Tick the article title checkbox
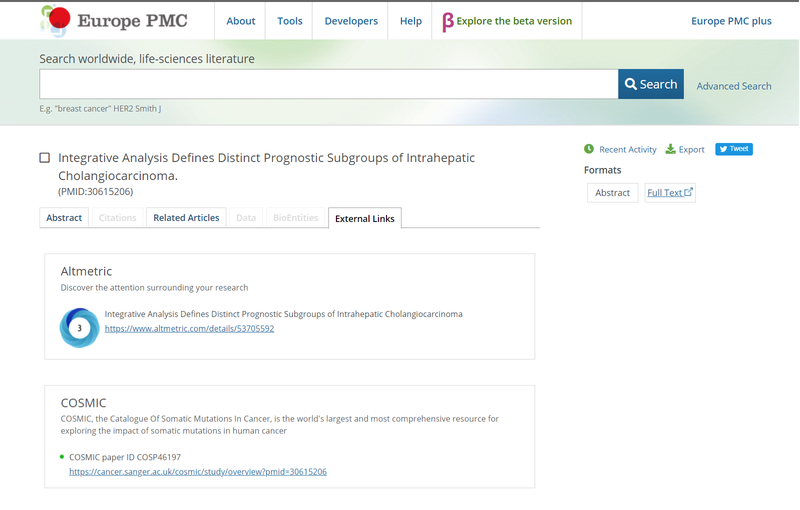 [x=45, y=158]
